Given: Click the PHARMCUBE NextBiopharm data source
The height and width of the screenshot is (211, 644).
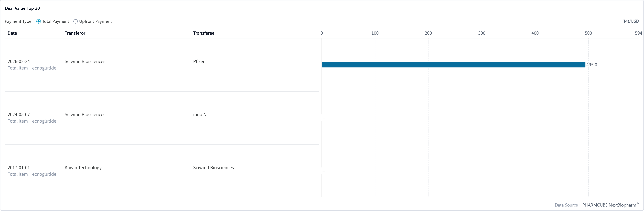Looking at the screenshot, I should pyautogui.click(x=609, y=205).
